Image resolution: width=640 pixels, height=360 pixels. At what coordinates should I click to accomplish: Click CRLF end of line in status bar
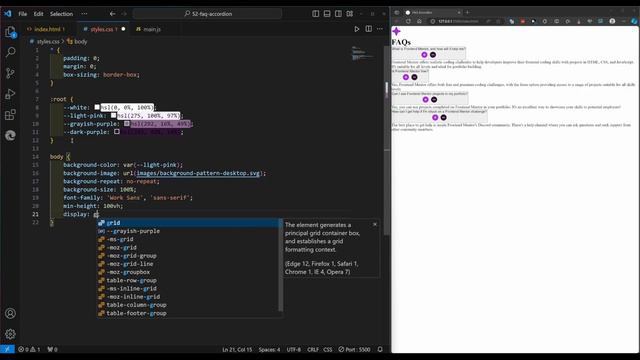point(313,349)
